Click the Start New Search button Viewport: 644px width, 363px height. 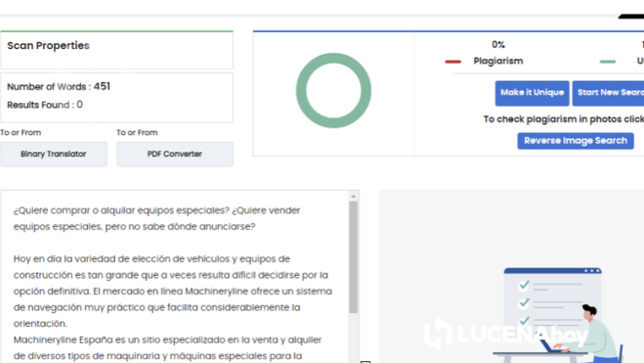[x=608, y=93]
